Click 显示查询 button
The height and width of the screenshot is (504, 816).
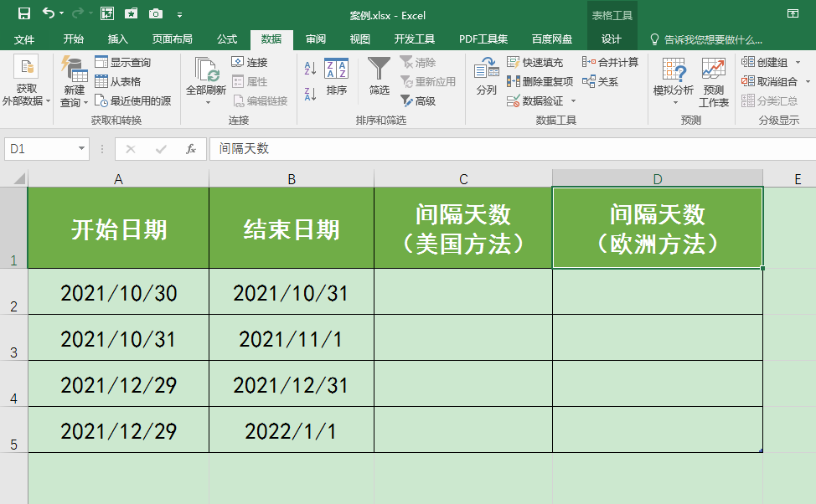pyautogui.click(x=123, y=63)
